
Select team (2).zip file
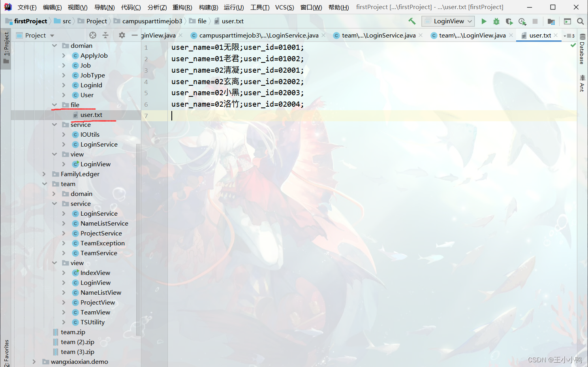77,342
